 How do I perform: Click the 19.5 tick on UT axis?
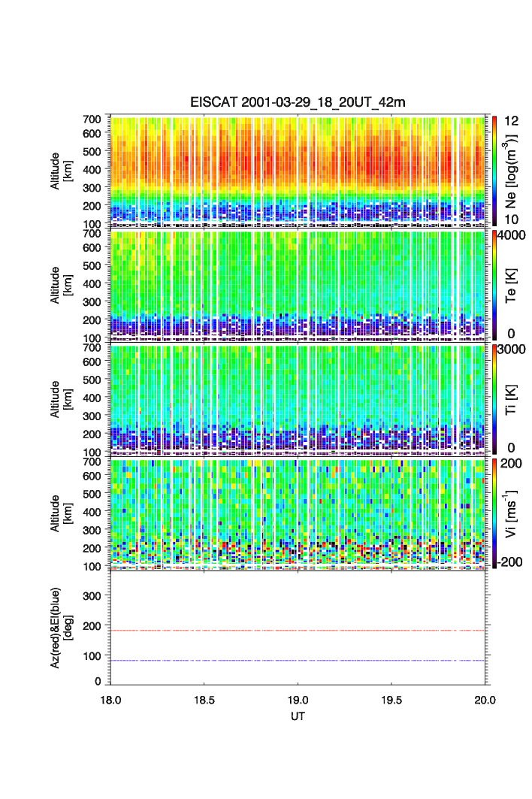point(391,700)
